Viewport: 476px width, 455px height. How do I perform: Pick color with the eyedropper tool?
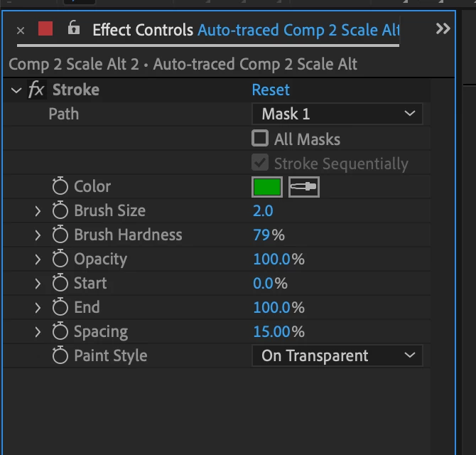(x=304, y=187)
